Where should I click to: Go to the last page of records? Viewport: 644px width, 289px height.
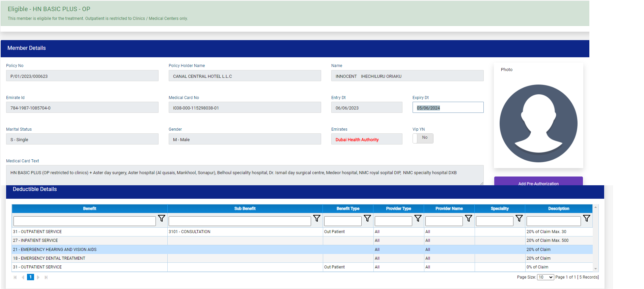pos(46,277)
